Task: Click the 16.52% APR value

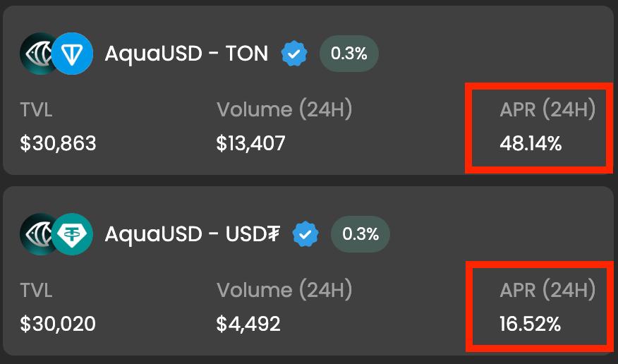Action: [530, 324]
